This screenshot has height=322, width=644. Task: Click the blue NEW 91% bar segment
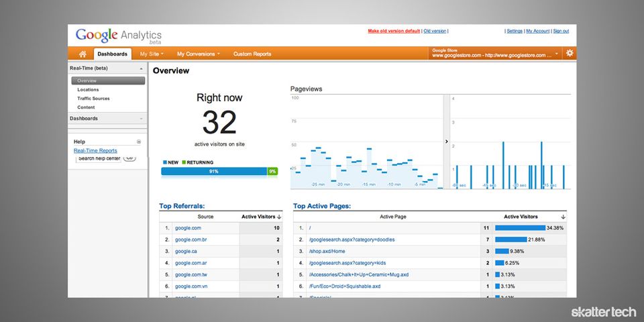[214, 171]
